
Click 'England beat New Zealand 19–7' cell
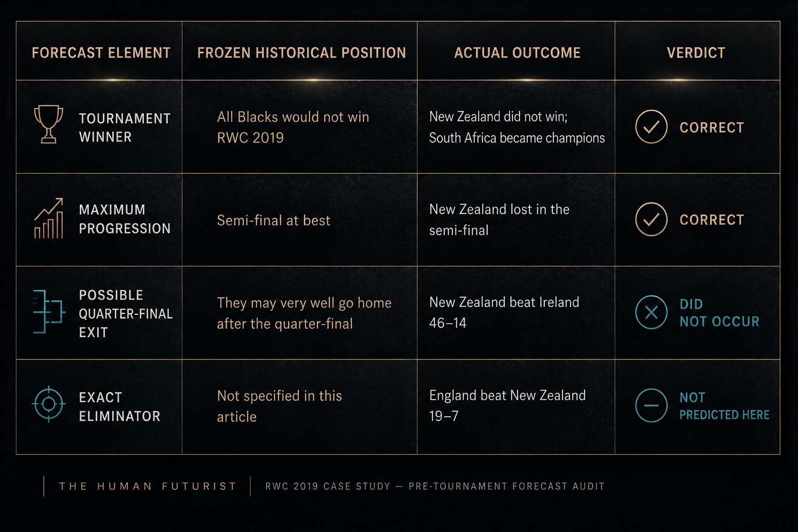(507, 405)
